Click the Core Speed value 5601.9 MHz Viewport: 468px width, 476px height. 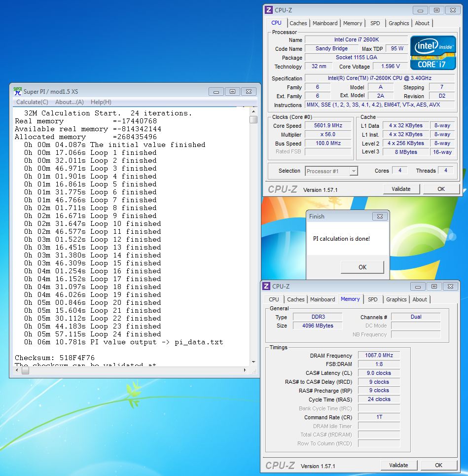[x=328, y=125]
